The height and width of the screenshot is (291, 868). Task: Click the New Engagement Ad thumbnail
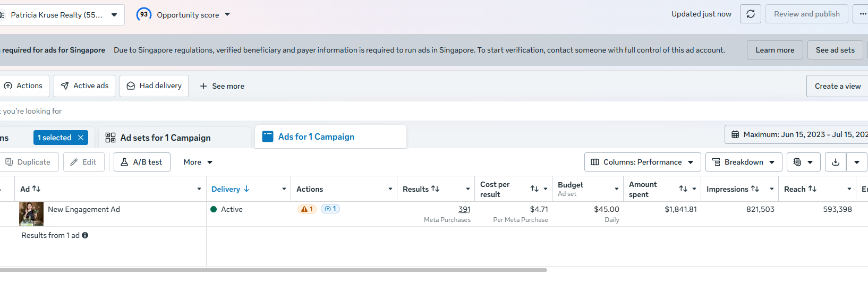31,214
